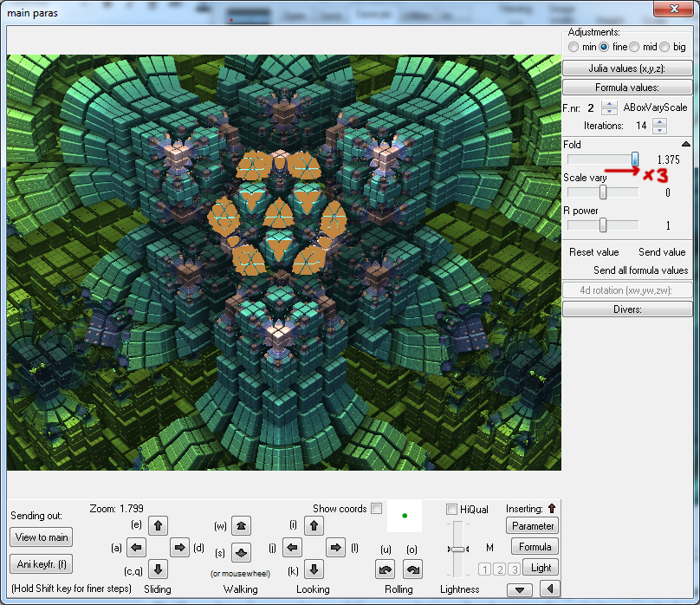Click the Walking forward arrow icon
700x605 pixels.
click(x=241, y=526)
